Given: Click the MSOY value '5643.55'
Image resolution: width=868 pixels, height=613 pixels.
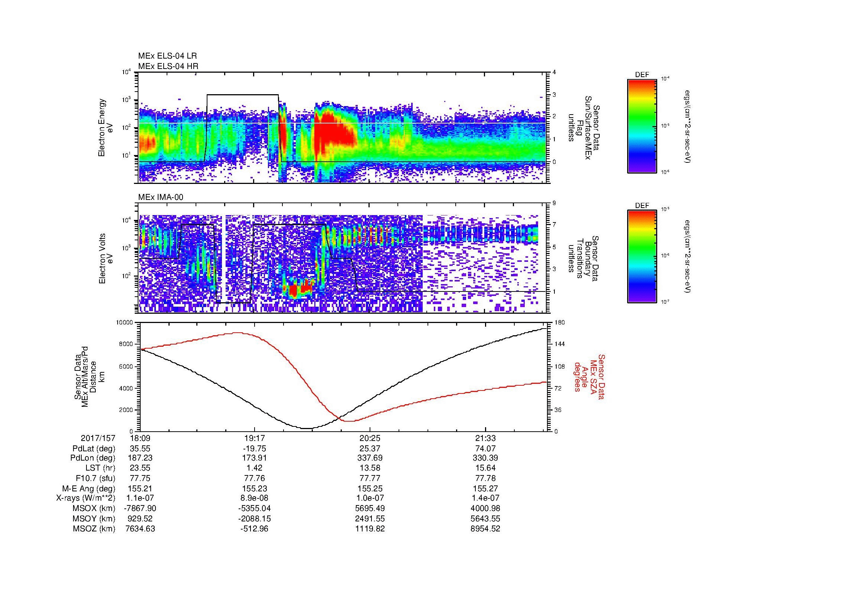Looking at the screenshot, I should (485, 518).
